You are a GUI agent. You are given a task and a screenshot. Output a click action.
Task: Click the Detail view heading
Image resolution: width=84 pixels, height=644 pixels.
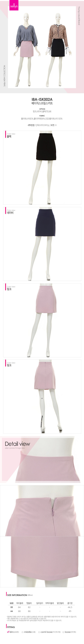(x=17, y=444)
